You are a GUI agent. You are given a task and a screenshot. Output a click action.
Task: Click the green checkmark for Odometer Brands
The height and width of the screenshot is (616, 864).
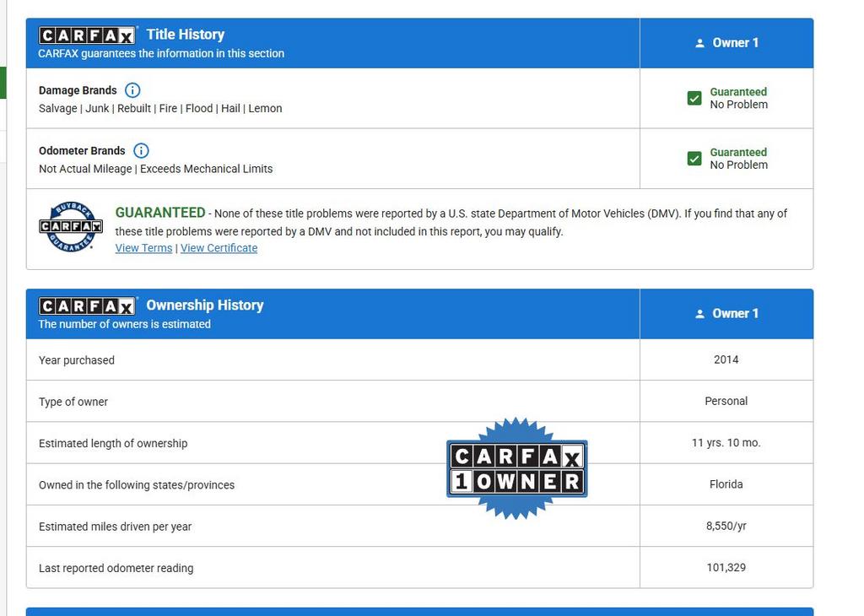(x=694, y=159)
